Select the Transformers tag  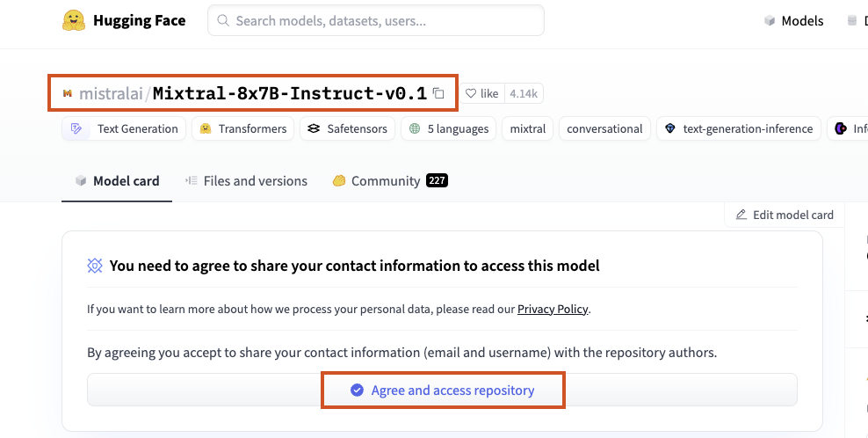243,128
